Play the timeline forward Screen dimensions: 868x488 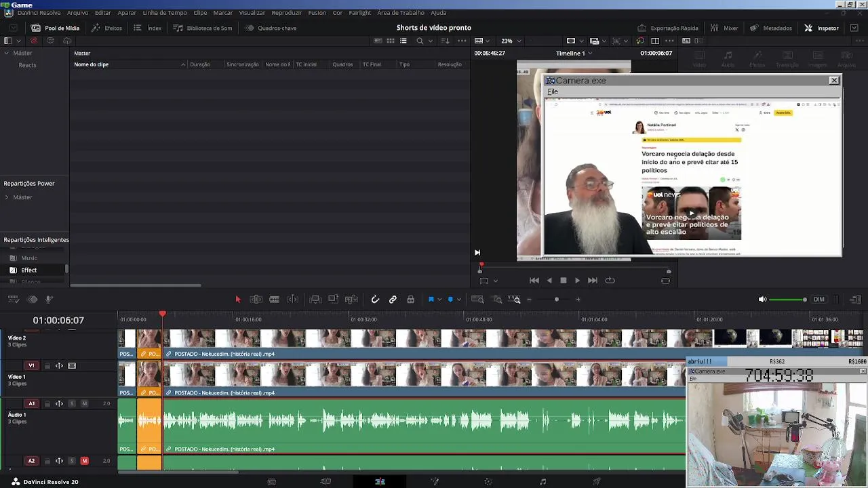pyautogui.click(x=577, y=280)
